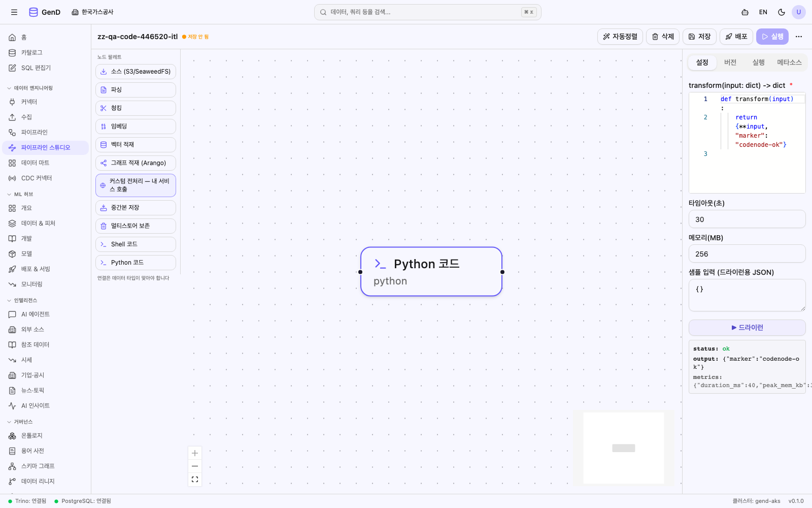Add 파싱 node from palette
This screenshot has width=812, height=508.
[x=136, y=90]
